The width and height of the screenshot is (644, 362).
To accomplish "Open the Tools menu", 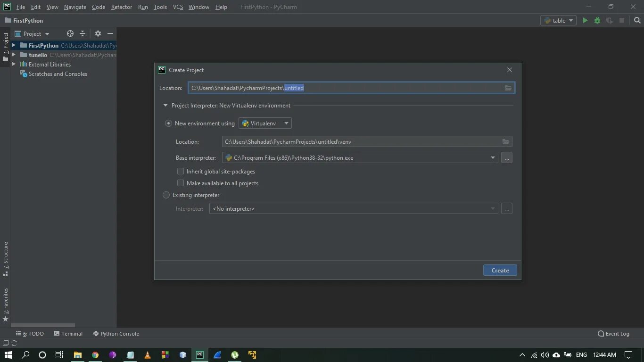I will click(x=160, y=7).
